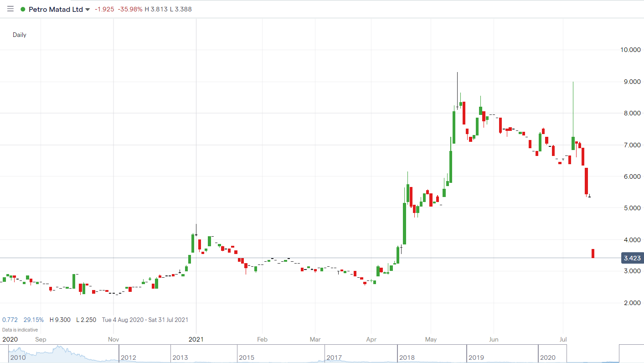Viewport: 644px width, 363px height.
Task: Expand the Petro Matad Ltd dropdown arrow
Action: click(88, 10)
